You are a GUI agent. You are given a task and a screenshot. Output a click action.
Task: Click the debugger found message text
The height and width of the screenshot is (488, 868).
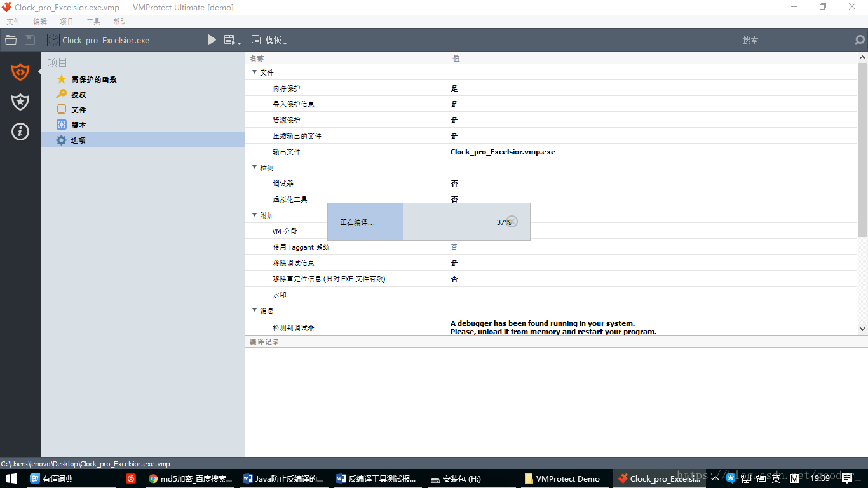click(x=553, y=327)
